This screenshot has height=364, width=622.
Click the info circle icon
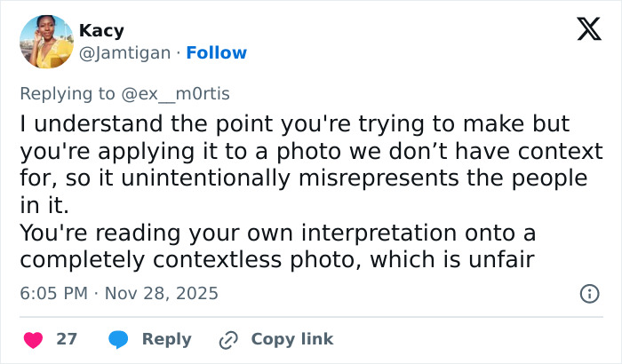(587, 293)
